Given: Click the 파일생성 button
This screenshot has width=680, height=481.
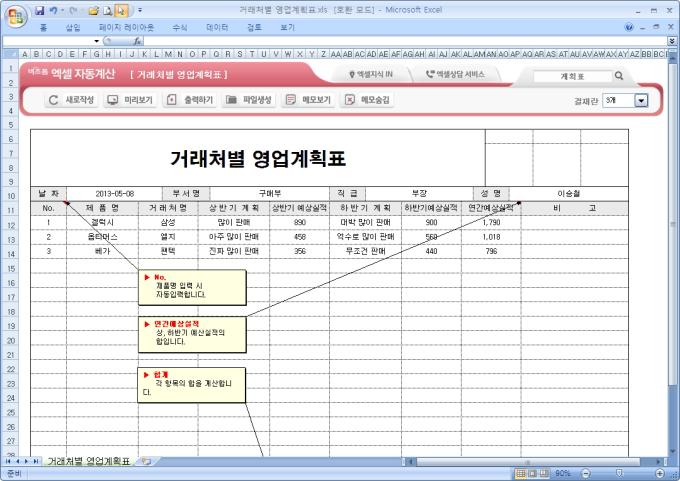Looking at the screenshot, I should tap(248, 100).
